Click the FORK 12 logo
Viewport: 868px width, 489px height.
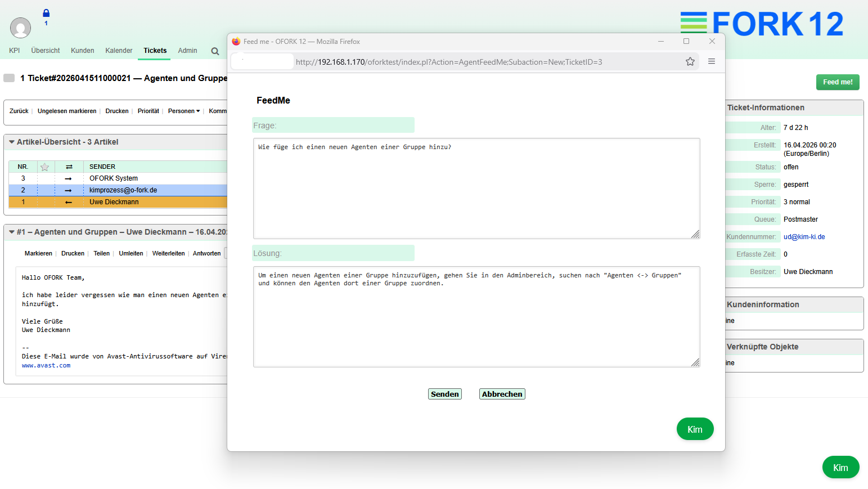point(762,23)
